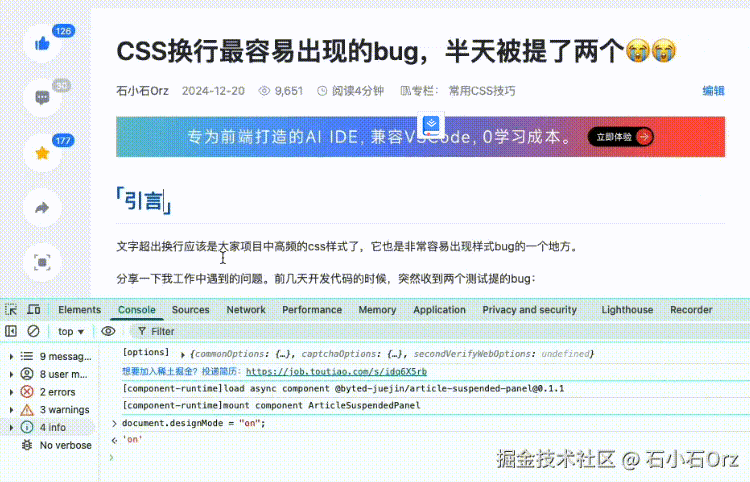Open the Lighthouse tab
Viewport: 750px width, 482px height.
pos(627,309)
